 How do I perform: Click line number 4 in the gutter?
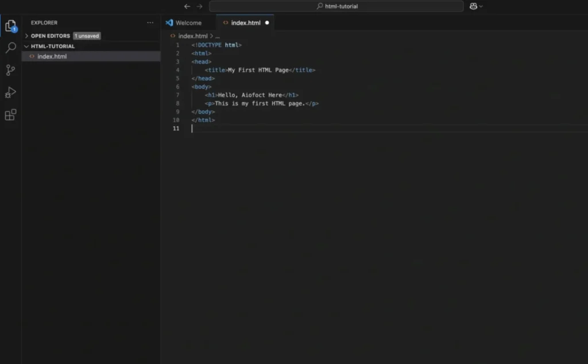(x=178, y=70)
